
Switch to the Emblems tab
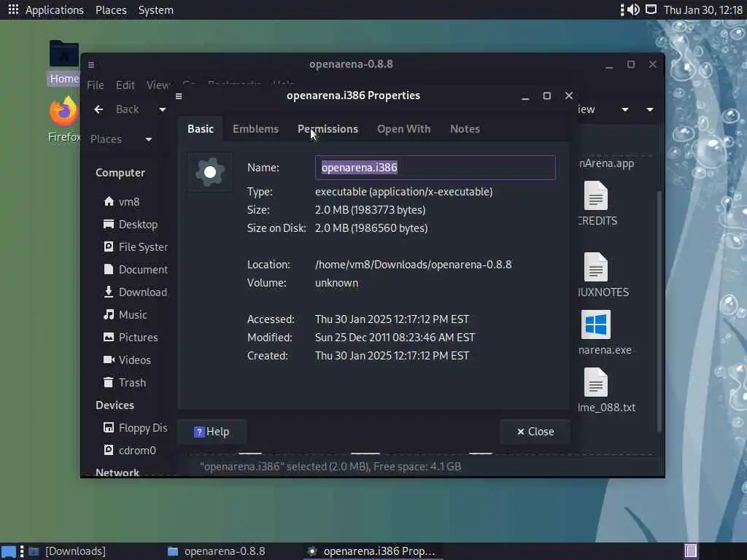(256, 129)
